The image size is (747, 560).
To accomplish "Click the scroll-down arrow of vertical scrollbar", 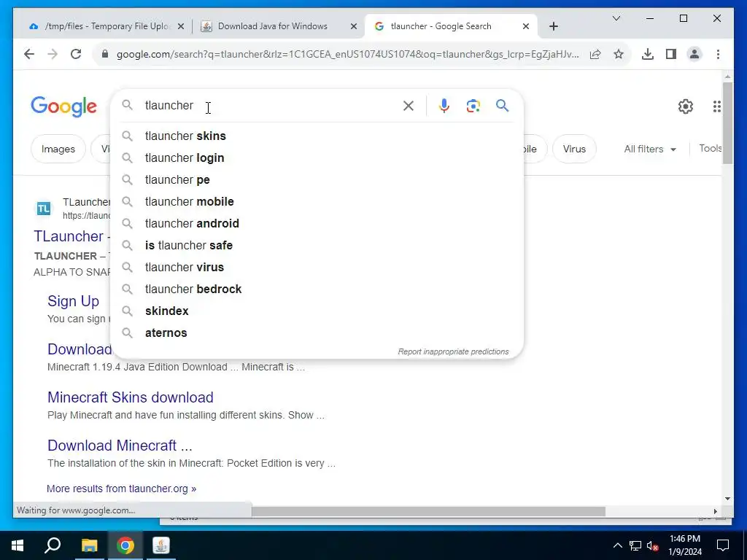I will [x=727, y=499].
